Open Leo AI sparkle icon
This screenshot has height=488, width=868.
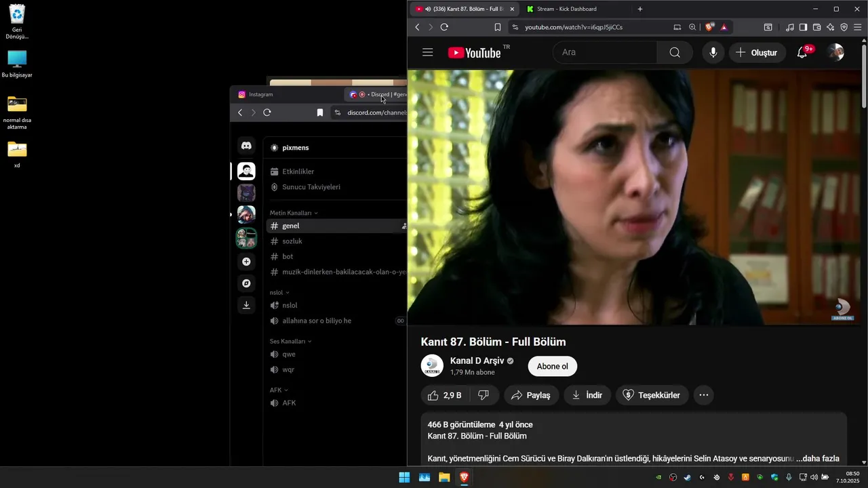(x=830, y=27)
